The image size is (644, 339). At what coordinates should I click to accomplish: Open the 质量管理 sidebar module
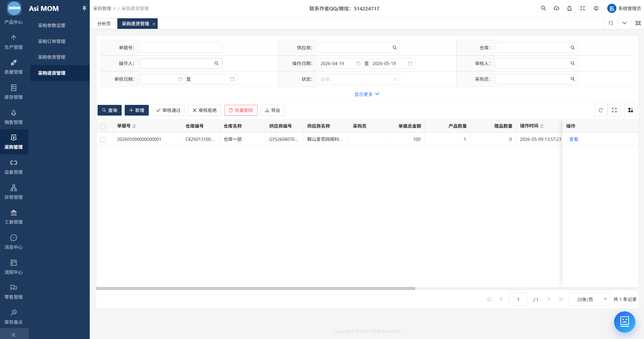tap(14, 67)
